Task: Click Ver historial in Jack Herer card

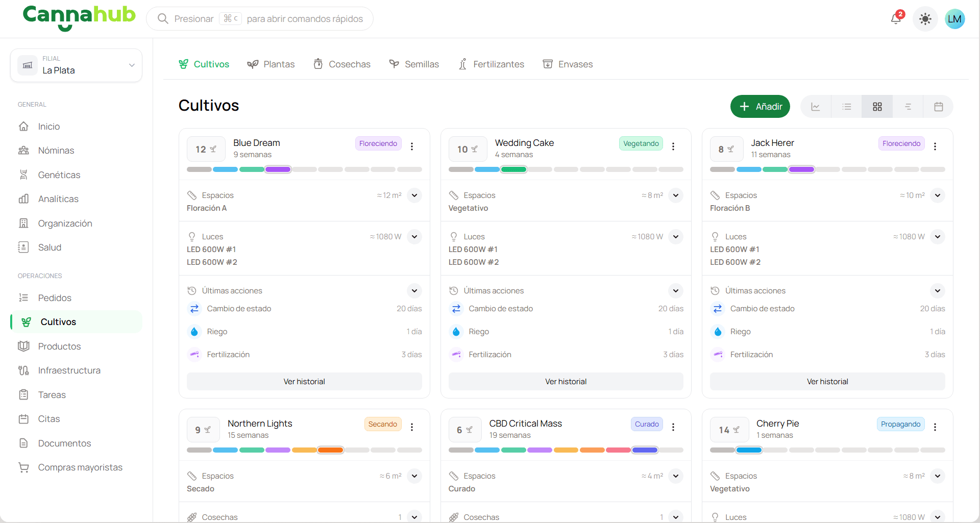Action: click(x=827, y=382)
